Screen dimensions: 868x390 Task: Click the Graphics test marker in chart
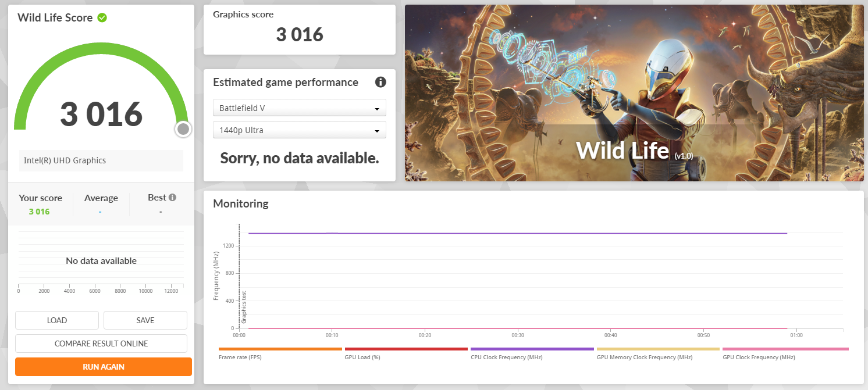(244, 307)
